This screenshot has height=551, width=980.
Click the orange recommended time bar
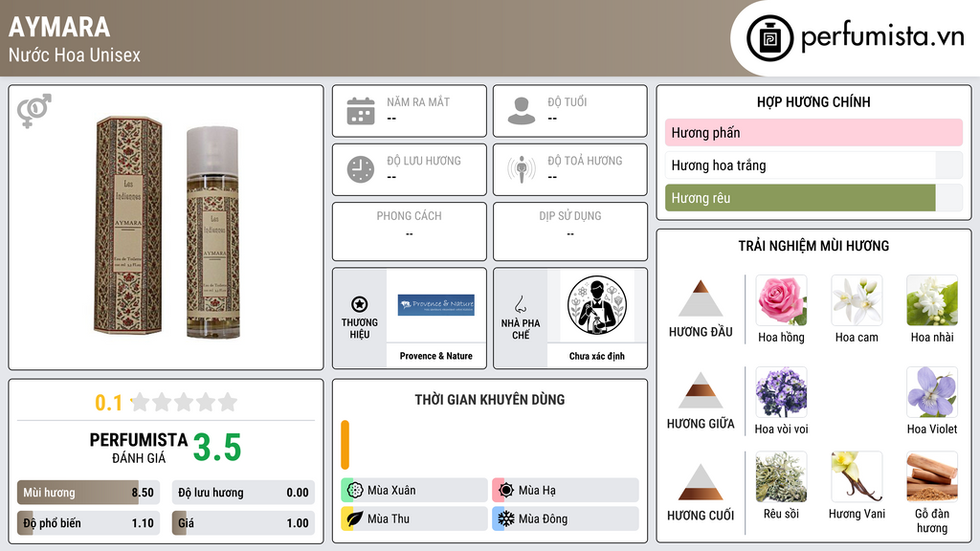pyautogui.click(x=345, y=445)
